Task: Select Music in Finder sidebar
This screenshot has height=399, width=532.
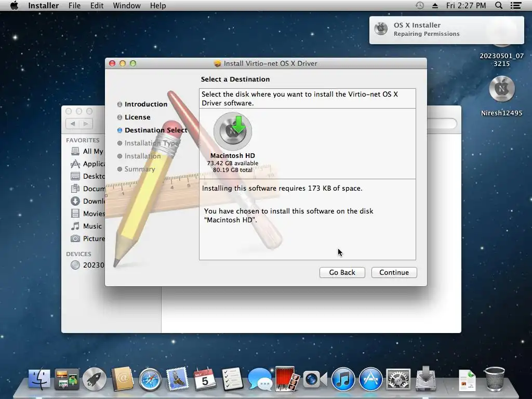Action: coord(86,226)
